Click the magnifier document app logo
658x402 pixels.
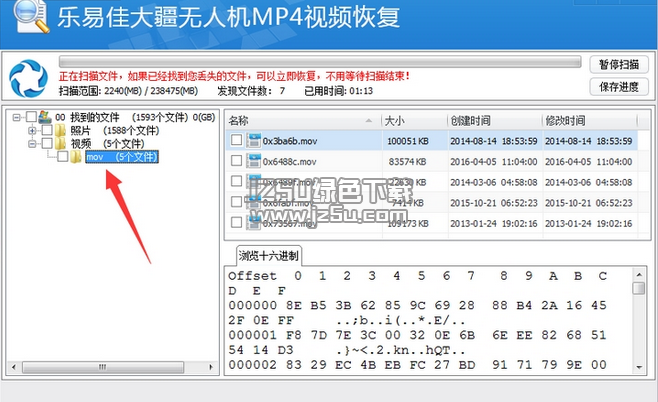pyautogui.click(x=31, y=16)
